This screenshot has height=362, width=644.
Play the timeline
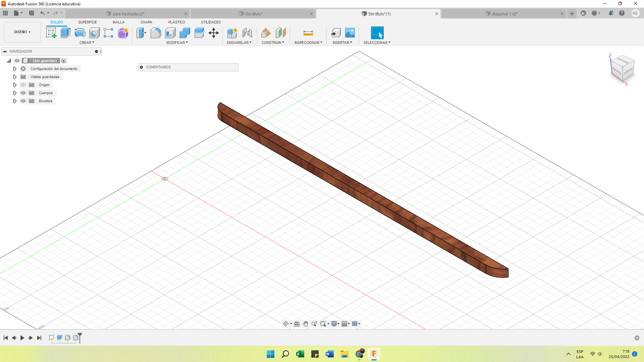tap(22, 338)
